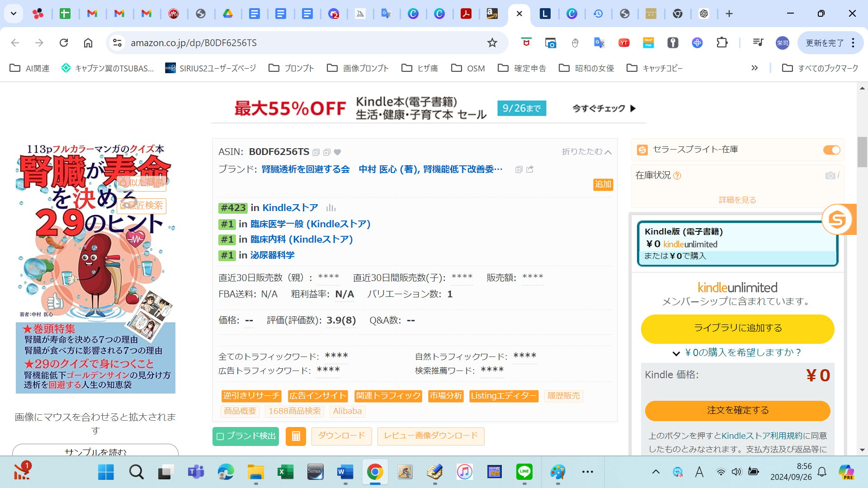Click レビュー画像ダウンロード button
This screenshot has width=868, height=488.
[431, 436]
